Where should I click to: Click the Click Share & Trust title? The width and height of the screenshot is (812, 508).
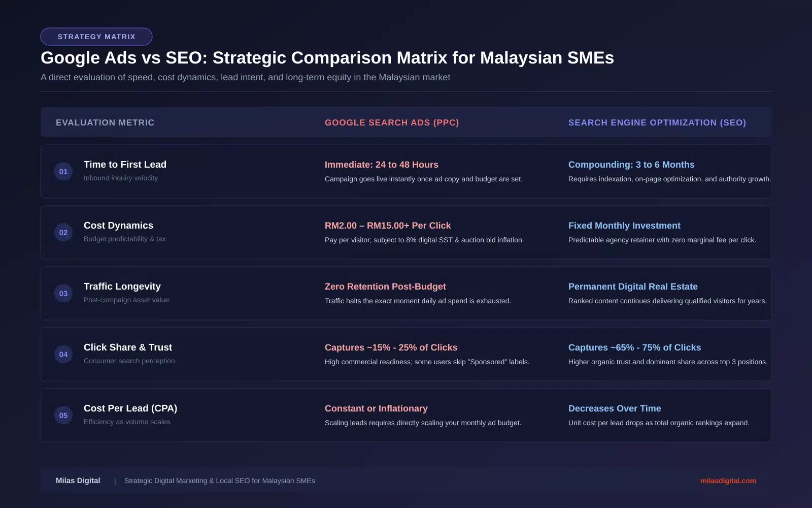click(x=128, y=347)
